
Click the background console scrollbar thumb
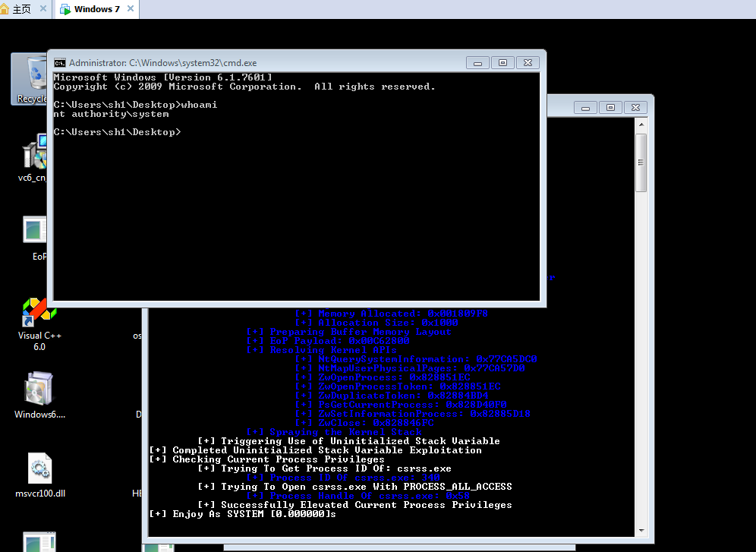point(641,163)
